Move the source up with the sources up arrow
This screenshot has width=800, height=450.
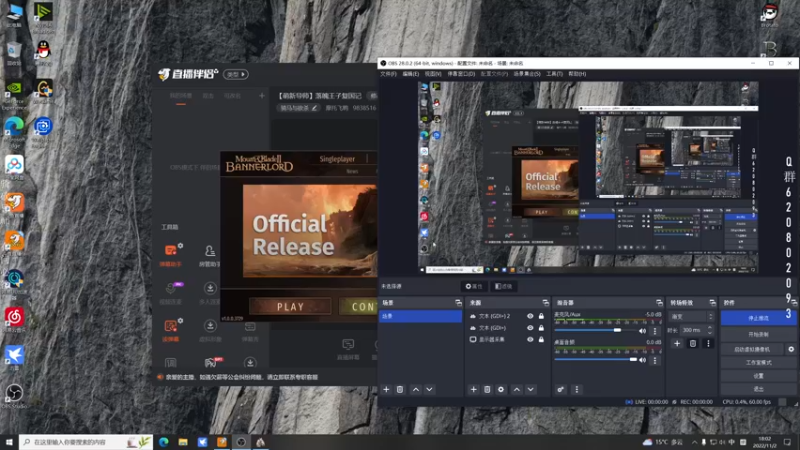[x=517, y=389]
